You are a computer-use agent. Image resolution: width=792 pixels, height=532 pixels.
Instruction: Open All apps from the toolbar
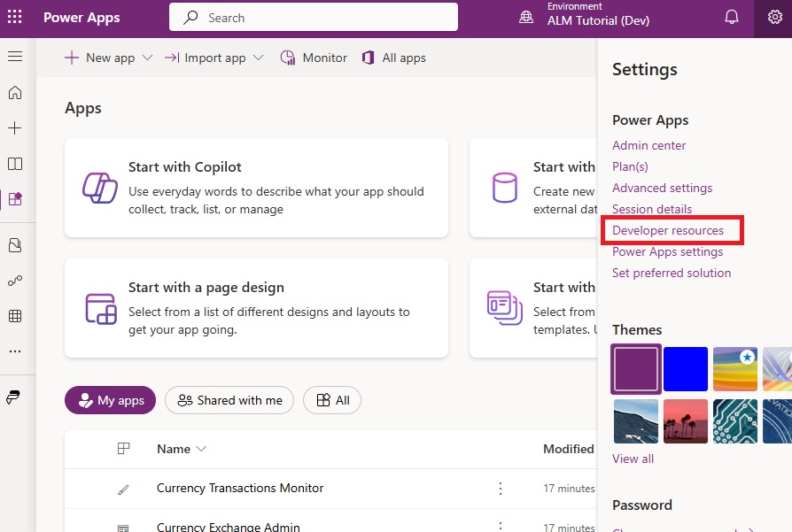[x=394, y=58]
